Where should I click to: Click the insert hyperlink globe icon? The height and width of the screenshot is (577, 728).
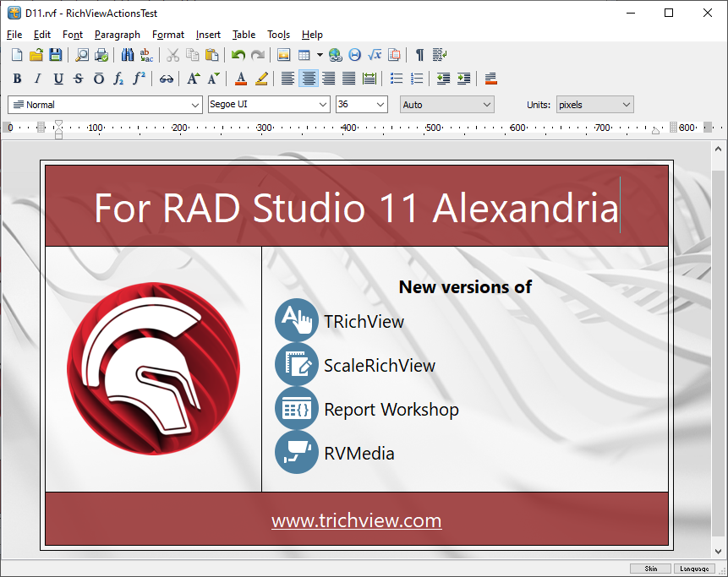(336, 56)
